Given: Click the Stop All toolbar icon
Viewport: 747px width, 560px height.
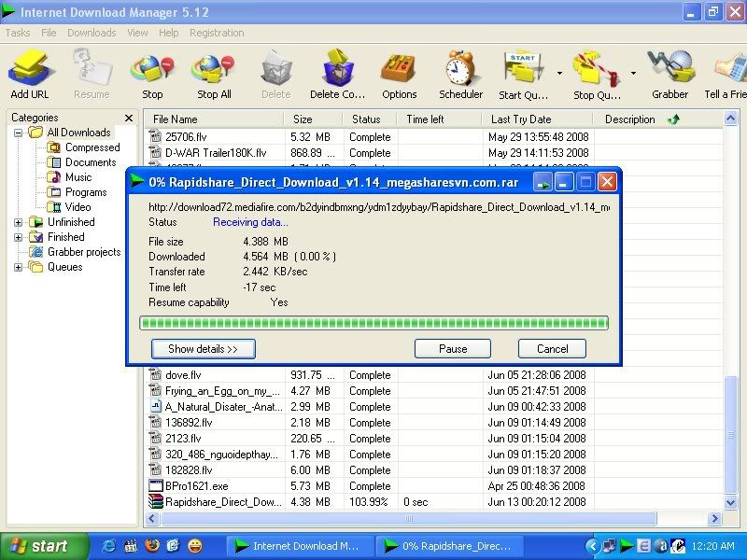Looking at the screenshot, I should pos(214,75).
